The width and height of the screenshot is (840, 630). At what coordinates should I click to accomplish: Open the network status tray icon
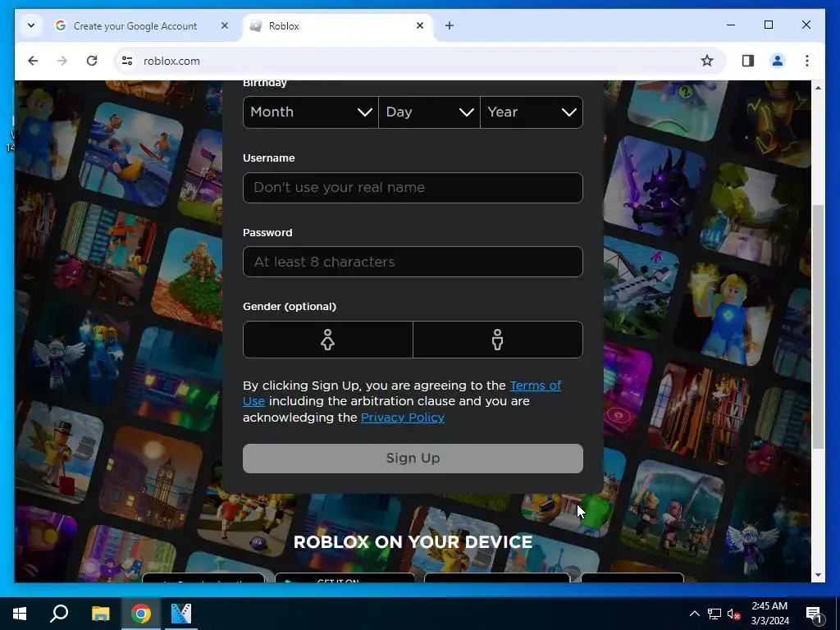pyautogui.click(x=714, y=614)
